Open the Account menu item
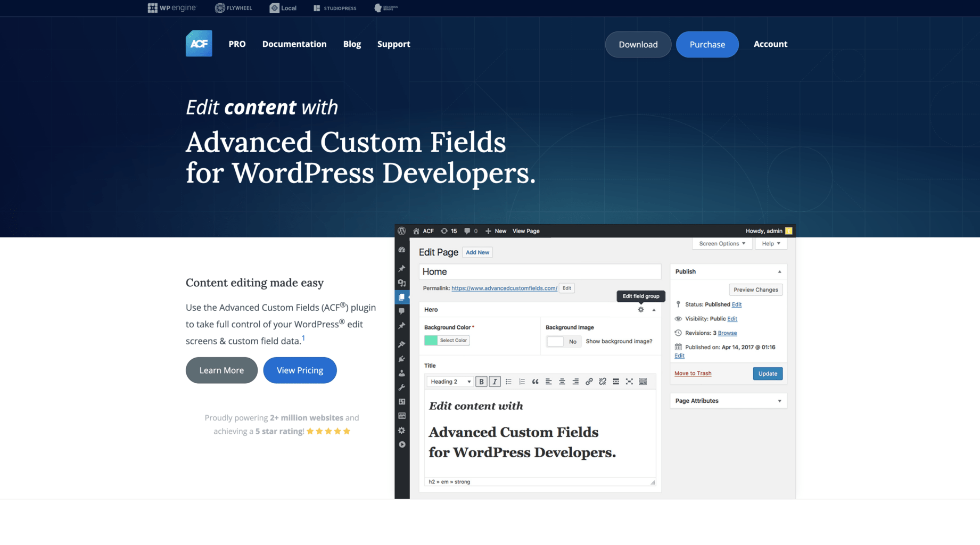This screenshot has width=980, height=545. point(770,44)
